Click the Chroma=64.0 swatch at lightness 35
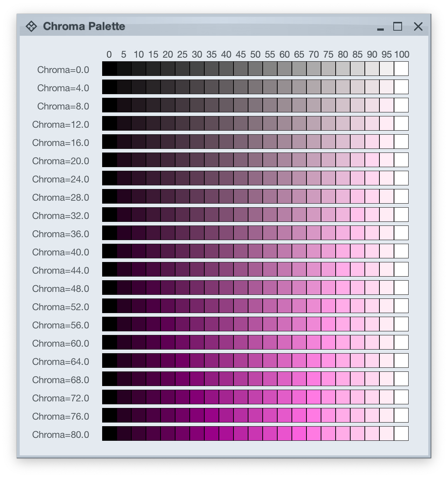 coord(212,361)
